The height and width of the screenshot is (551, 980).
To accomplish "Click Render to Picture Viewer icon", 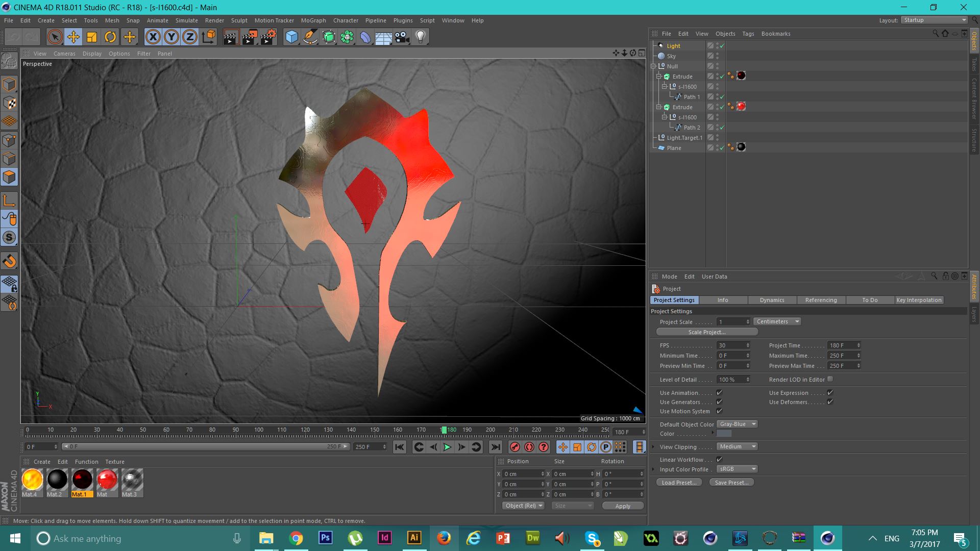I will 250,37.
